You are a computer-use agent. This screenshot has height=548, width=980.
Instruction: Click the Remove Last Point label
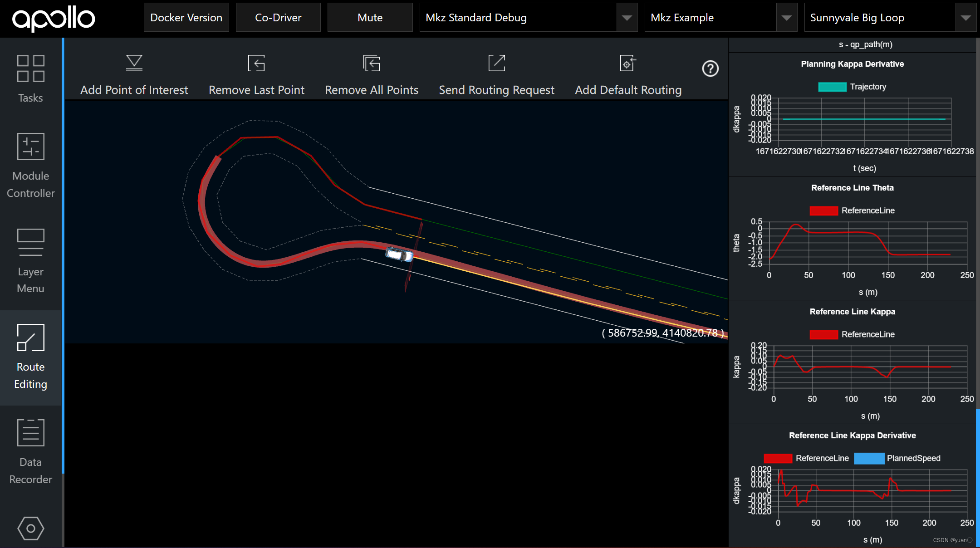coord(256,90)
